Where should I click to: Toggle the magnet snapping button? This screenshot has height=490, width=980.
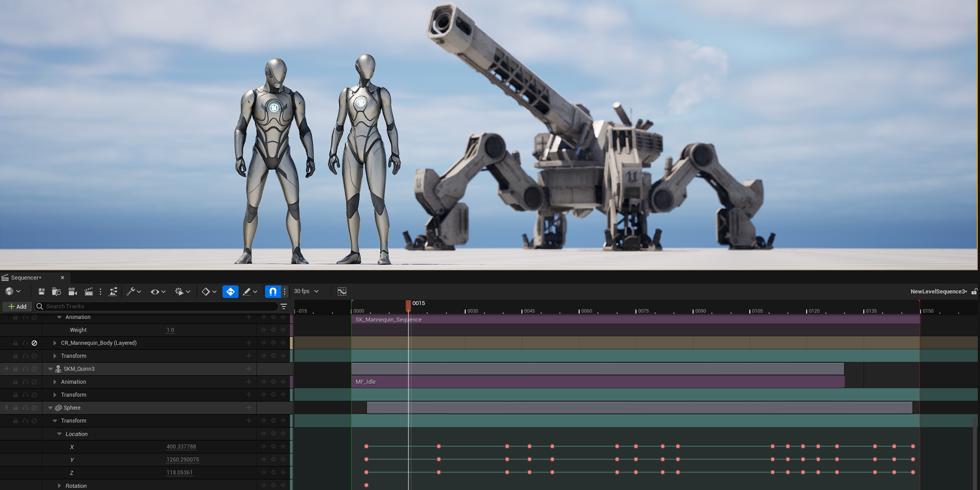(x=273, y=292)
